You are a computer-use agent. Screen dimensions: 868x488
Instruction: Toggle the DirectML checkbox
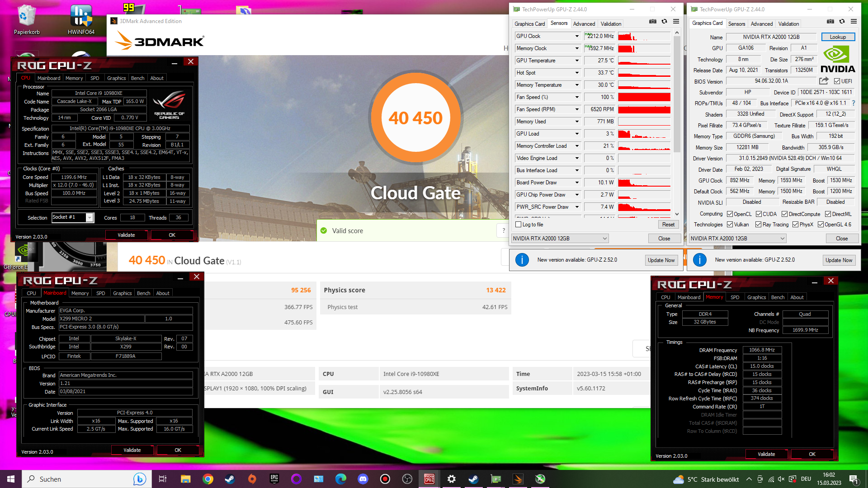(x=828, y=214)
